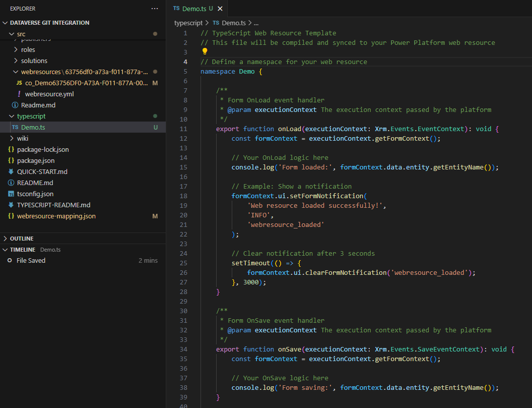Open webresource.yml file
Screen dimensions: 532x408
[x=83, y=94]
